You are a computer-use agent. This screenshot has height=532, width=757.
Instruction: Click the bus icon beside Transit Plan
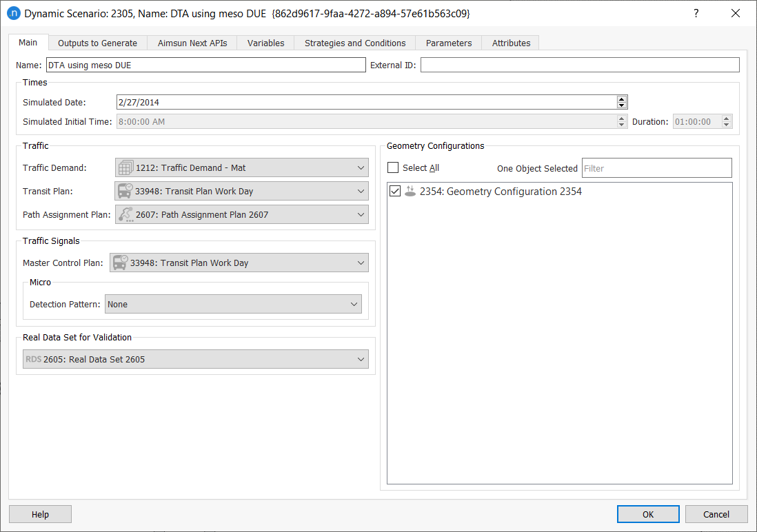point(124,191)
